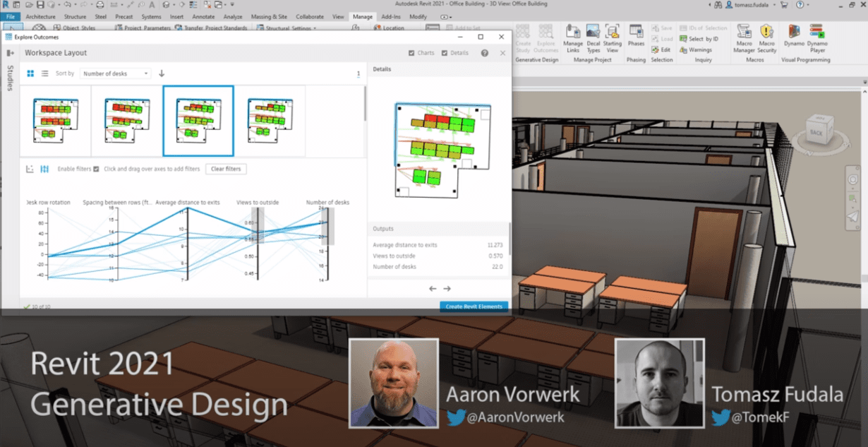Select the parallel coordinates chart type

tap(44, 169)
